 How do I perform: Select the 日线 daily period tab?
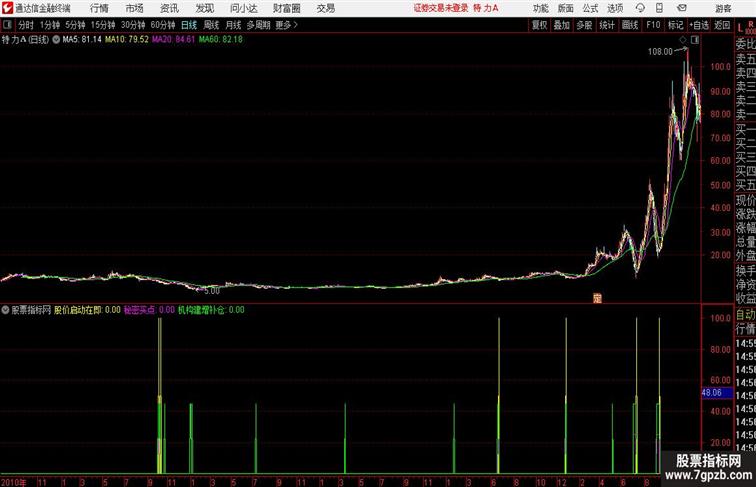tap(189, 25)
